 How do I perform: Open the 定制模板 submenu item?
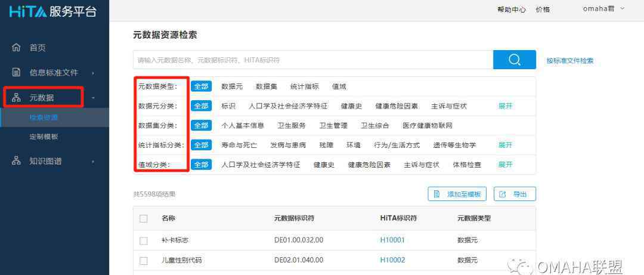[x=44, y=137]
